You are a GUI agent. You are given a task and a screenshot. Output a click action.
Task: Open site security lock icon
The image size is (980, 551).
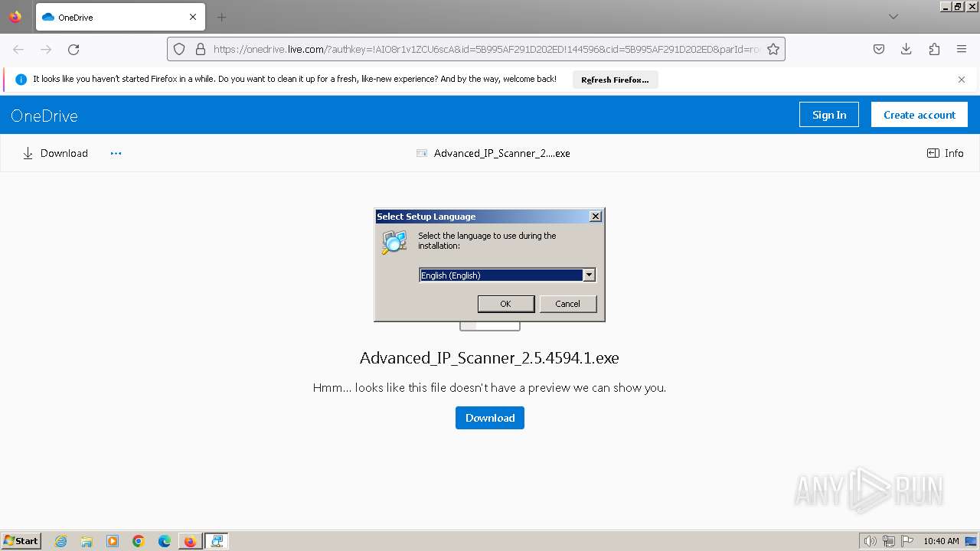[x=201, y=49]
